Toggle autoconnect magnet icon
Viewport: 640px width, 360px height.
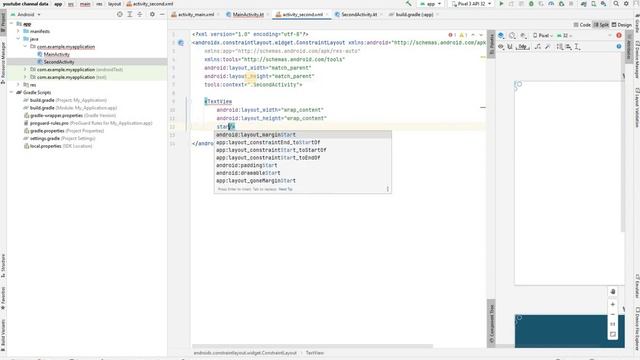click(x=510, y=47)
